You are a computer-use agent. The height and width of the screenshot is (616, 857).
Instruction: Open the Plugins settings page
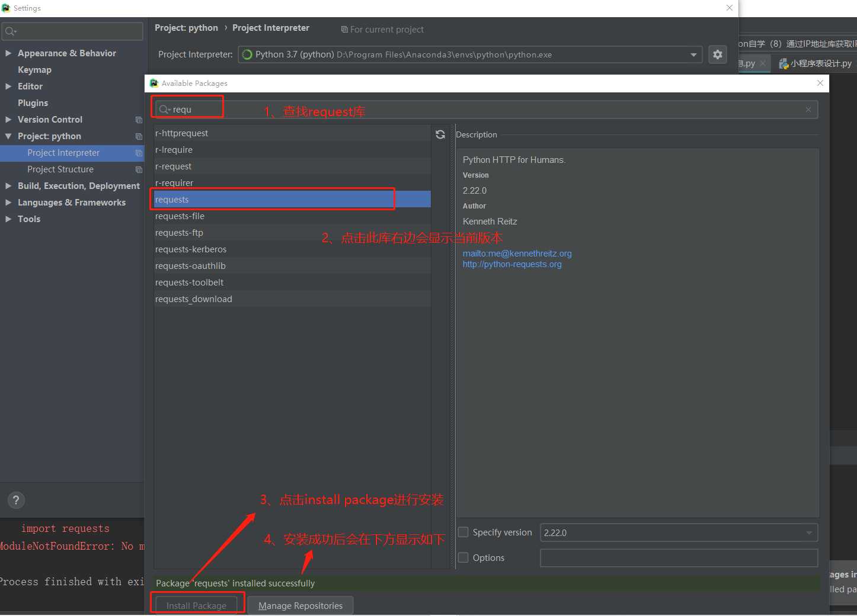33,103
